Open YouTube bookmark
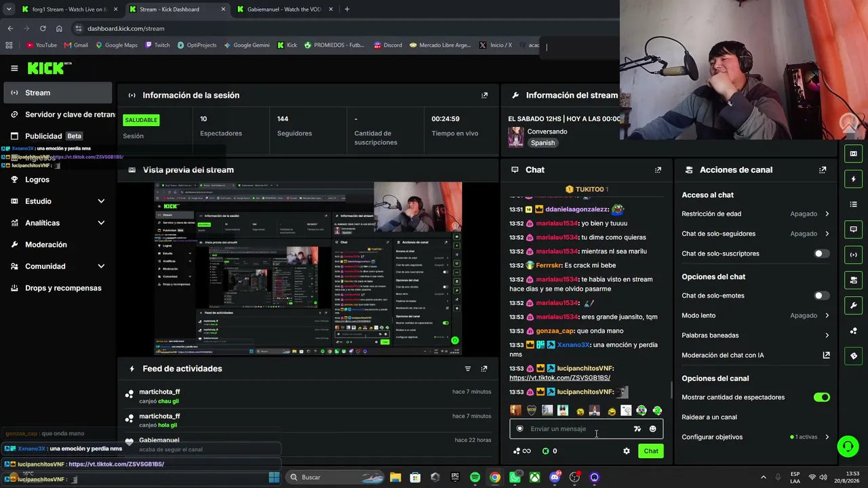 (x=41, y=45)
